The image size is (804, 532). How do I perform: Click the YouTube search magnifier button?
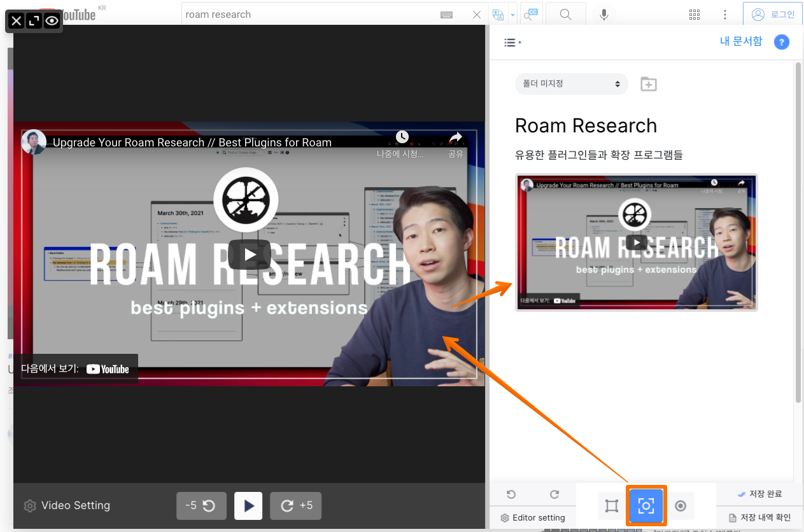(x=565, y=15)
